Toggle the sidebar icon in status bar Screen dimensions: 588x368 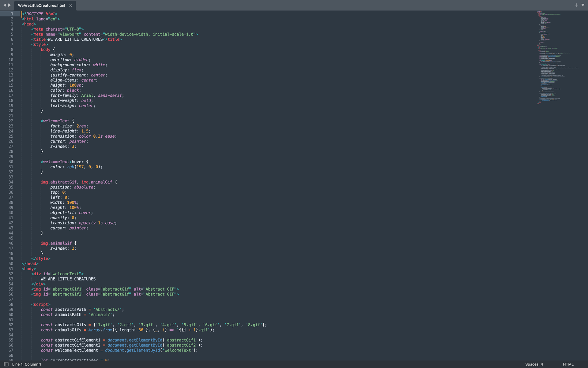(6, 364)
